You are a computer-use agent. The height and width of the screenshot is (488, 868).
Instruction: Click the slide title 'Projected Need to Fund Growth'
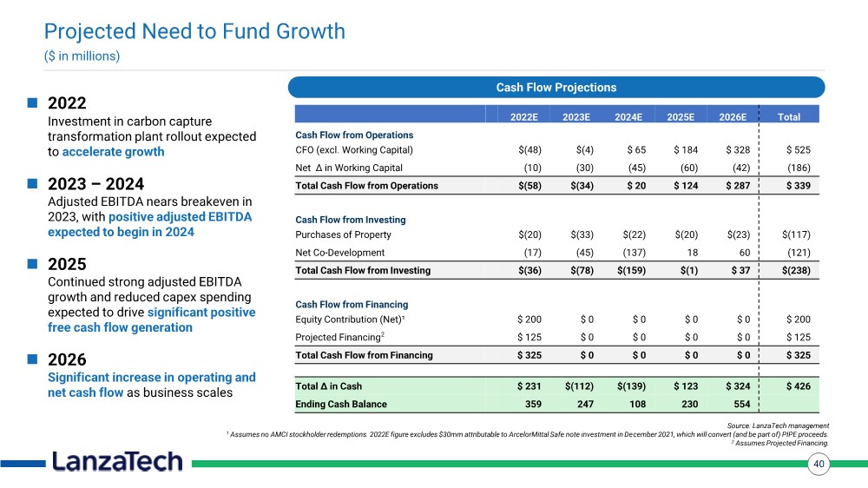click(194, 31)
